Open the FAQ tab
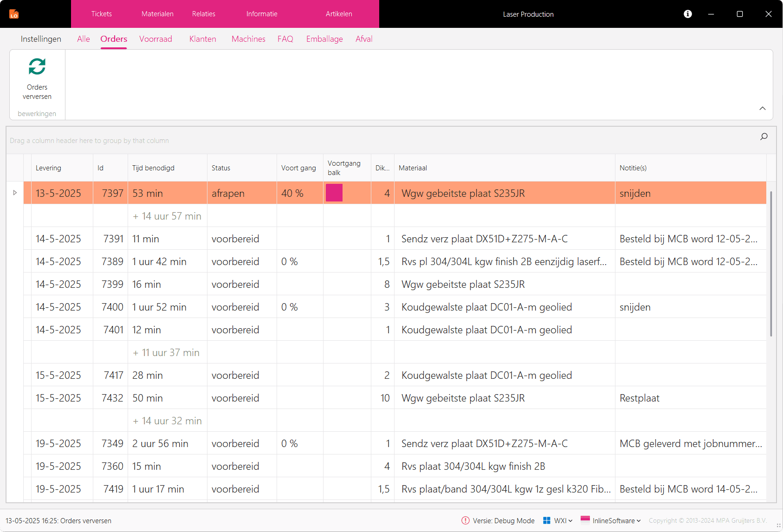This screenshot has height=532, width=783. coord(285,39)
